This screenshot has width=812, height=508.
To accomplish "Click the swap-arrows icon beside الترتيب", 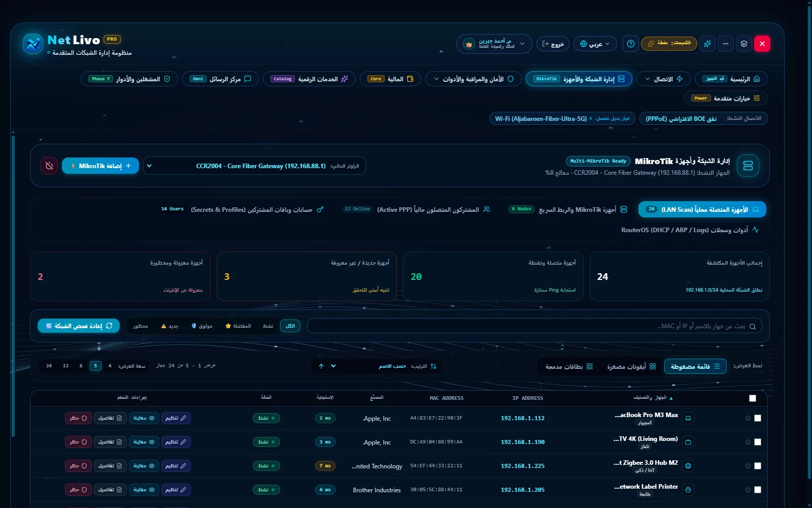I will tap(433, 366).
